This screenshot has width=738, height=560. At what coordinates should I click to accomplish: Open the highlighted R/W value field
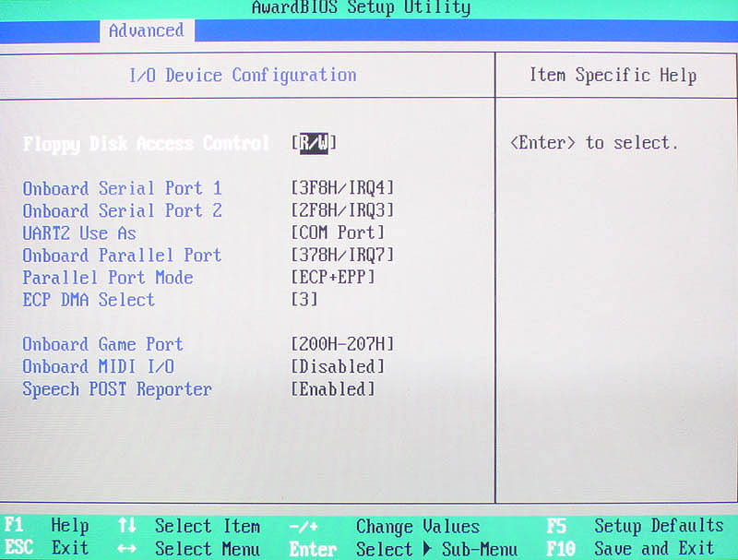tap(314, 143)
